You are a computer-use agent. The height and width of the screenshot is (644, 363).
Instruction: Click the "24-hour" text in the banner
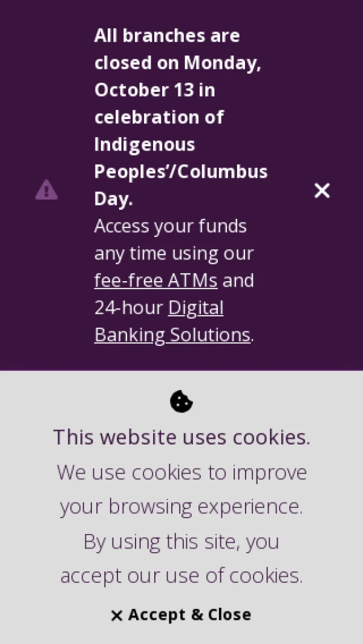coord(128,308)
